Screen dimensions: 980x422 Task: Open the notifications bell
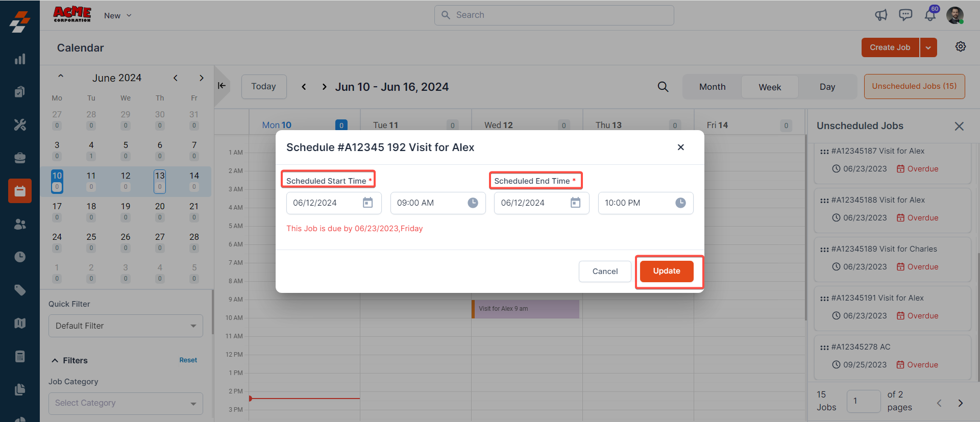point(930,15)
